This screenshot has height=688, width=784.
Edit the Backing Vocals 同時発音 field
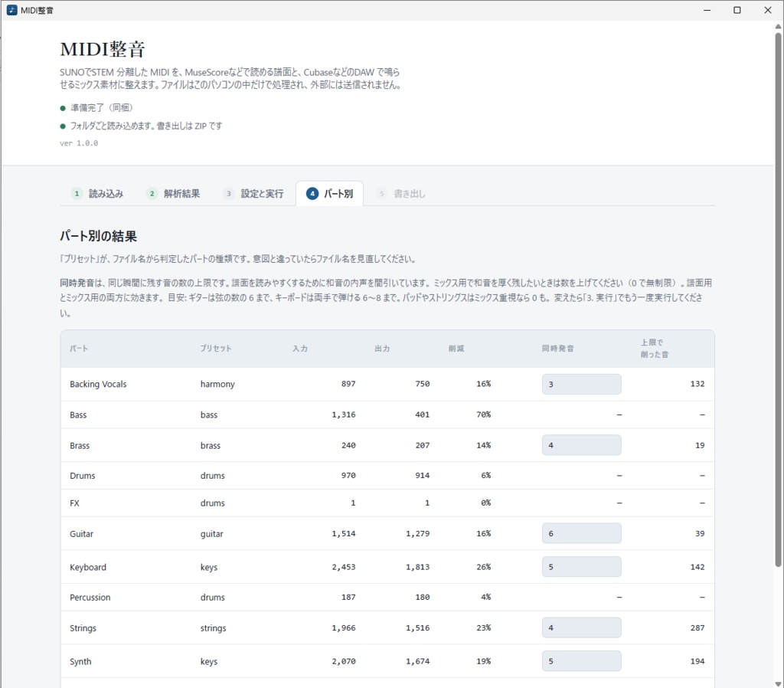(x=582, y=385)
